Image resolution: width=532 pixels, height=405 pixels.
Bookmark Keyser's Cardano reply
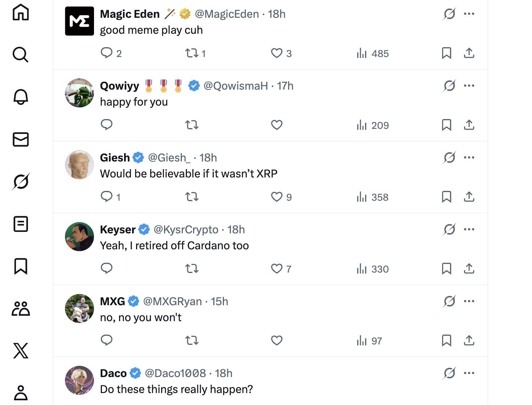446,269
